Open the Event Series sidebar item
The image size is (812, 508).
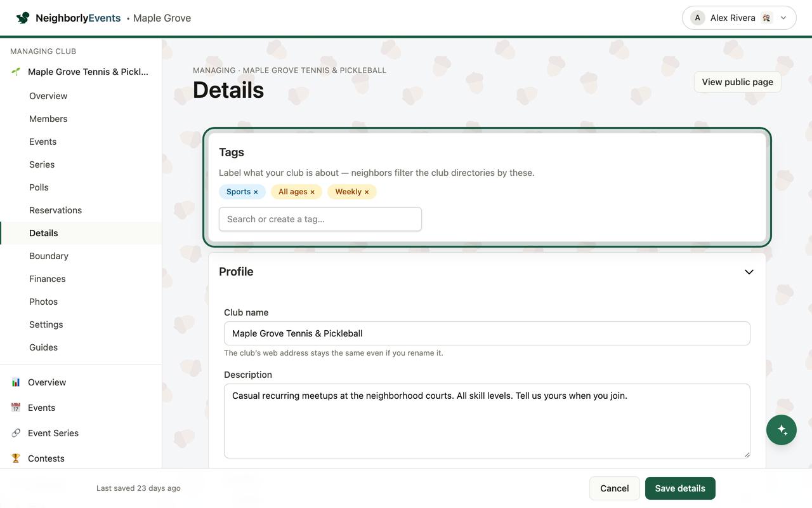tap(53, 433)
